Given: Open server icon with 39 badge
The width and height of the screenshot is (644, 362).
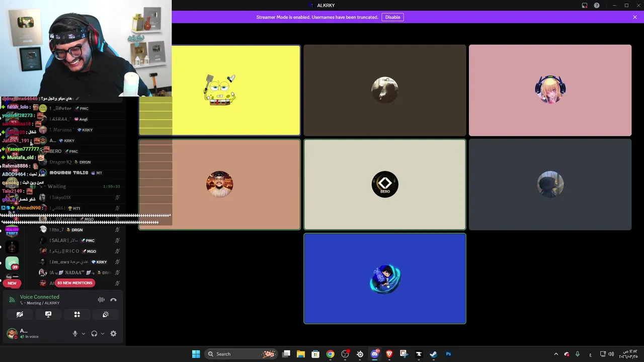Looking at the screenshot, I should [12, 263].
